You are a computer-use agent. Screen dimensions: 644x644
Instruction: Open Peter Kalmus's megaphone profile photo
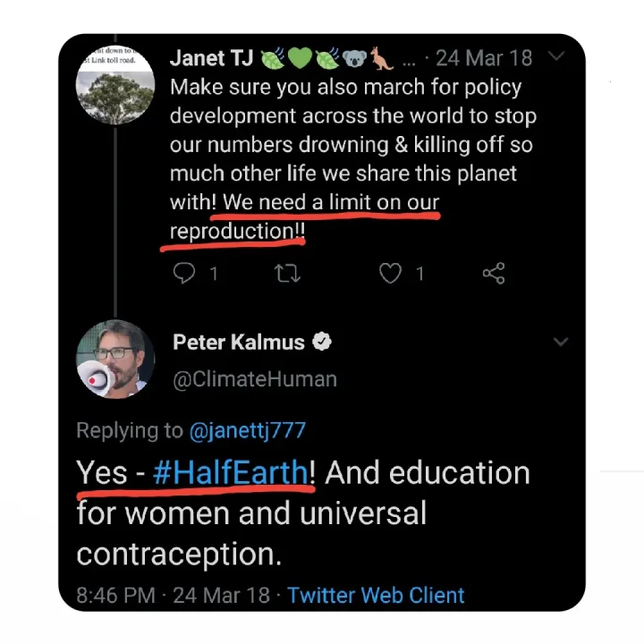(114, 359)
